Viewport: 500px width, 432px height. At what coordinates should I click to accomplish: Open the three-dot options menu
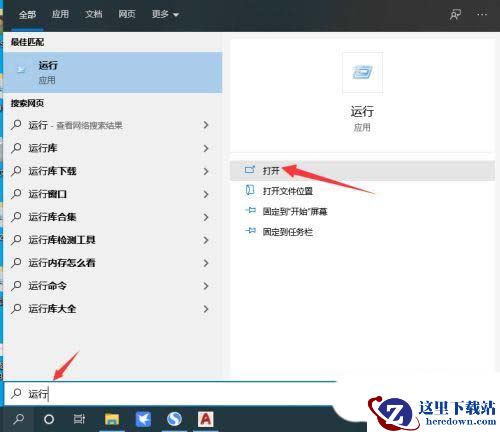[482, 15]
